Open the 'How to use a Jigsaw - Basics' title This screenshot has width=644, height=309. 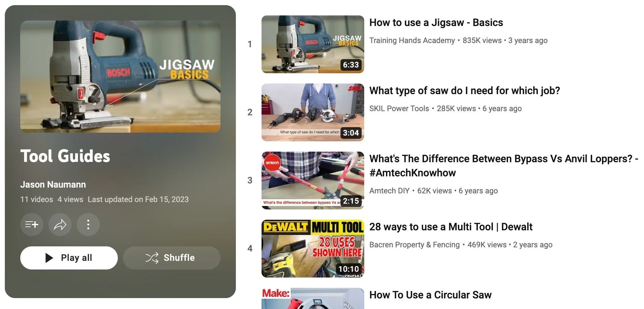tap(436, 22)
